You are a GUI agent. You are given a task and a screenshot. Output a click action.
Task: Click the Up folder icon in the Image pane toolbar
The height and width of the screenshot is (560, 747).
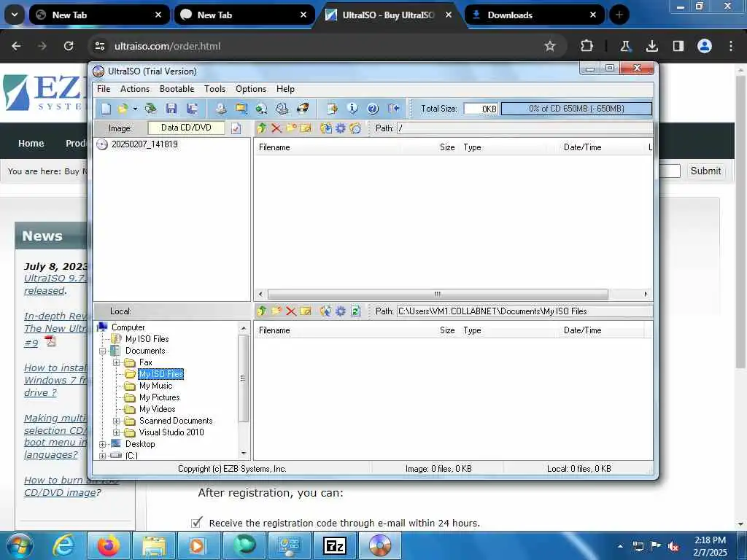click(x=262, y=128)
